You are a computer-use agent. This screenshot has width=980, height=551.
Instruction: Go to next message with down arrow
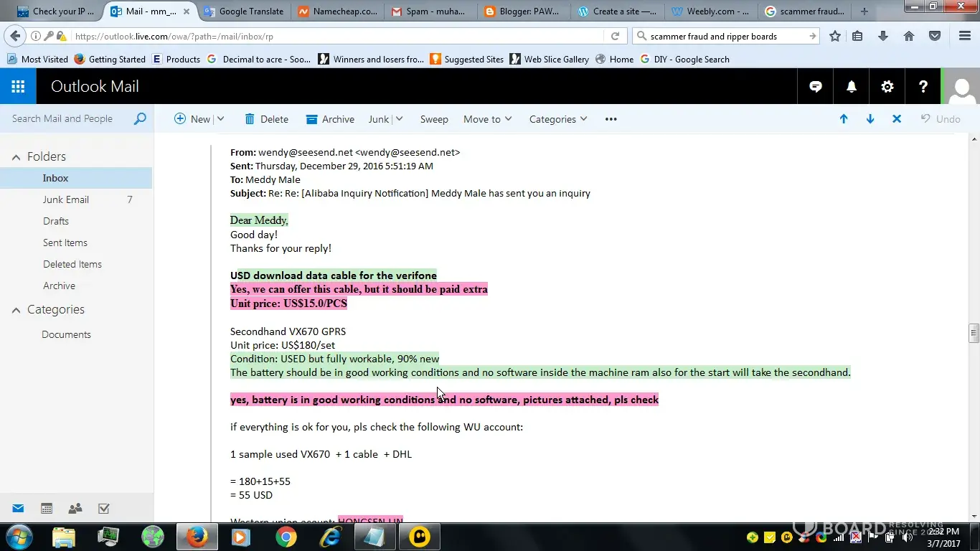click(870, 119)
